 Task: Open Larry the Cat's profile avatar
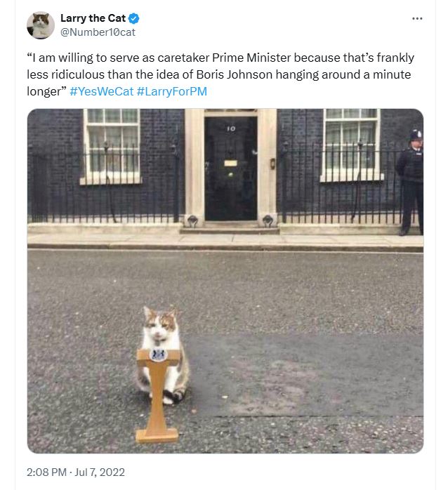(41, 25)
